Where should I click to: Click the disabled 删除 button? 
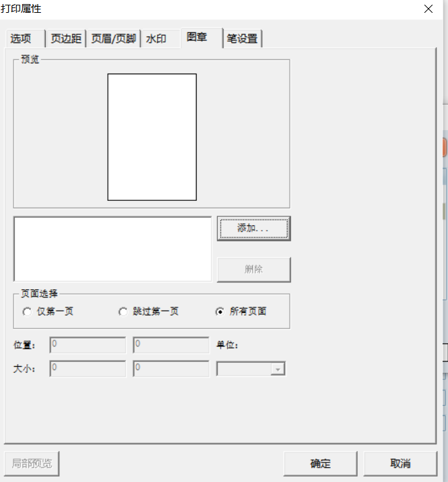click(x=253, y=270)
